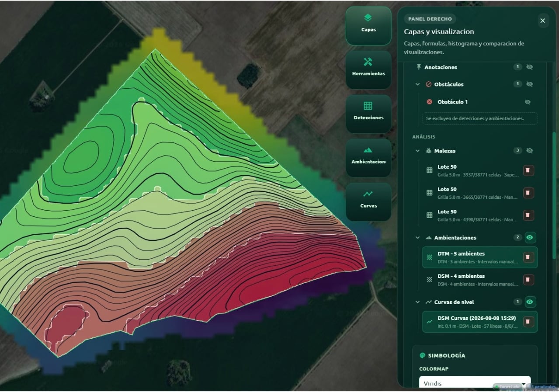This screenshot has width=559, height=392.
Task: Click the Capas y visualizacion title
Action: pyautogui.click(x=439, y=31)
